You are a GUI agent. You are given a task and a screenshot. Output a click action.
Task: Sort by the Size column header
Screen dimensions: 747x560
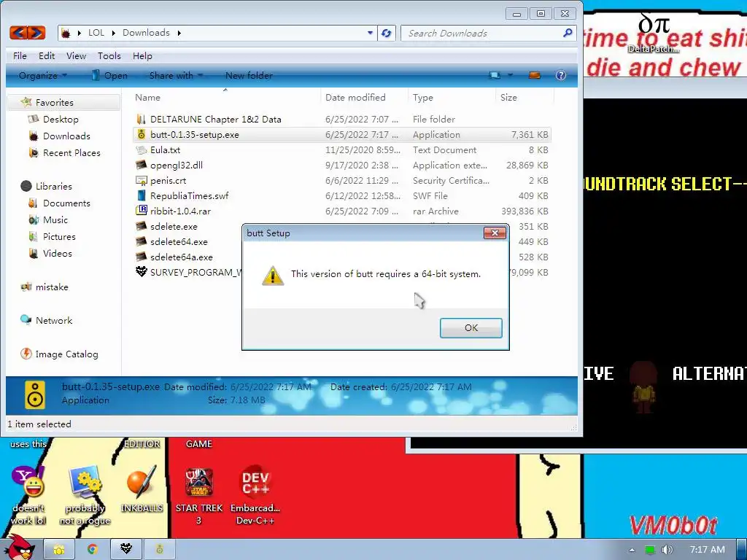(x=524, y=98)
